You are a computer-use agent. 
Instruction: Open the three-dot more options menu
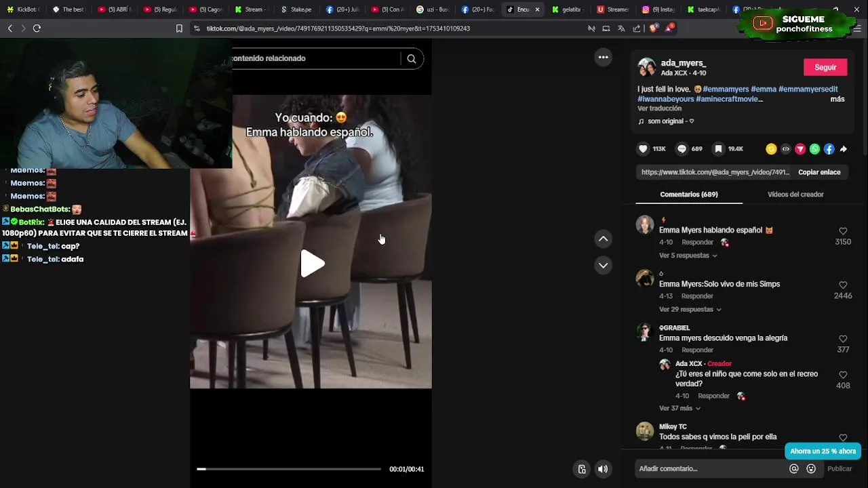[x=603, y=57]
